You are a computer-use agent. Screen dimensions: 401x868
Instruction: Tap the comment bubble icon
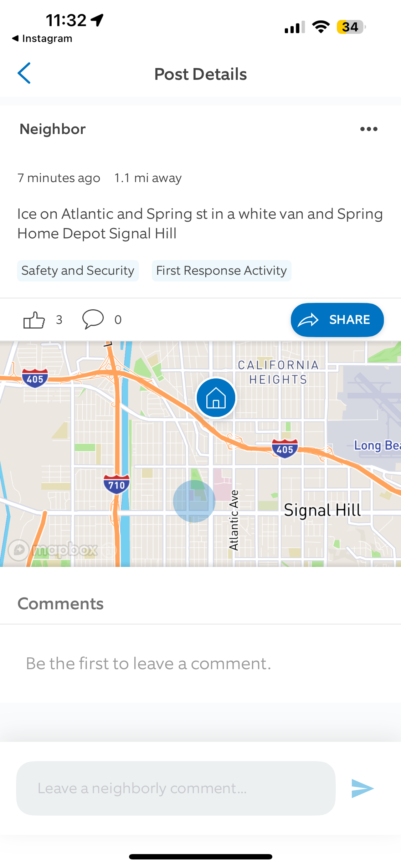93,319
